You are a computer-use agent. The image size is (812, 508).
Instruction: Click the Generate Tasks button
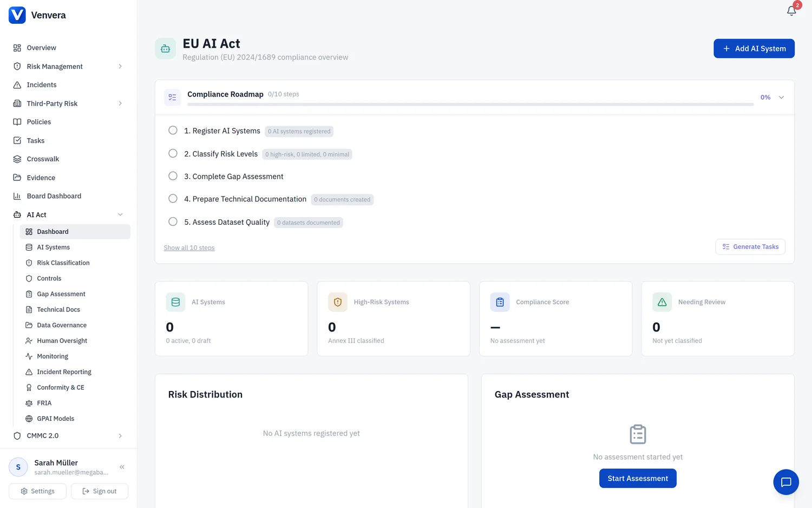750,247
